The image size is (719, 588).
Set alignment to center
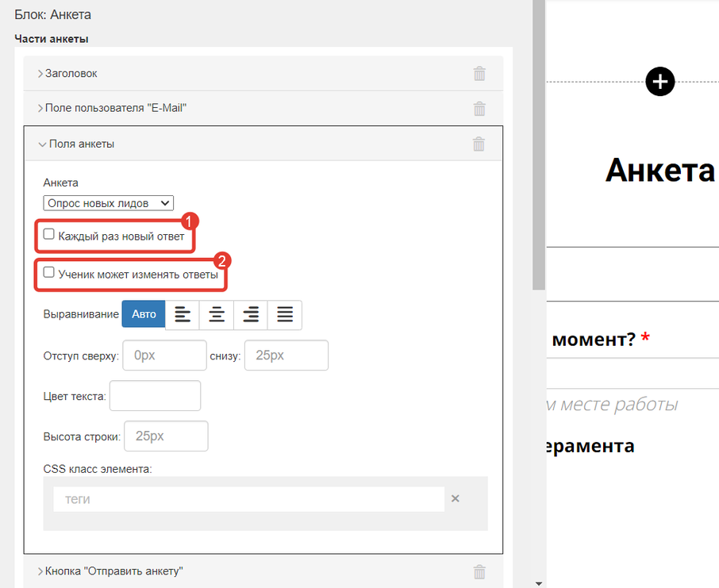pos(217,315)
